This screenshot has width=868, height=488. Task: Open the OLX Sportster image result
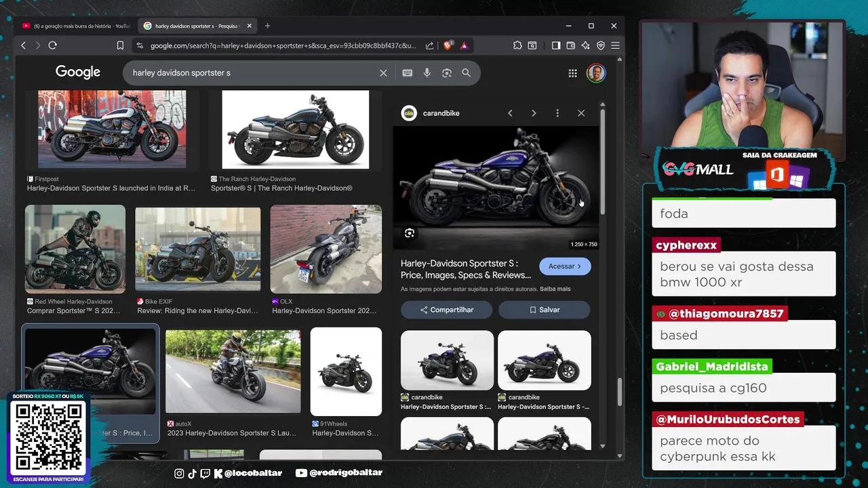326,249
